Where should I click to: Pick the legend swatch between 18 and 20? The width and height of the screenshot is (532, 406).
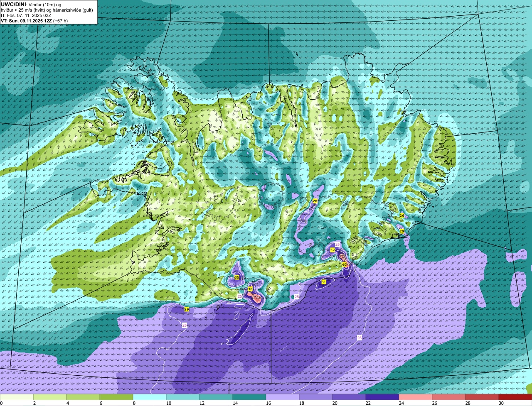click(316, 397)
